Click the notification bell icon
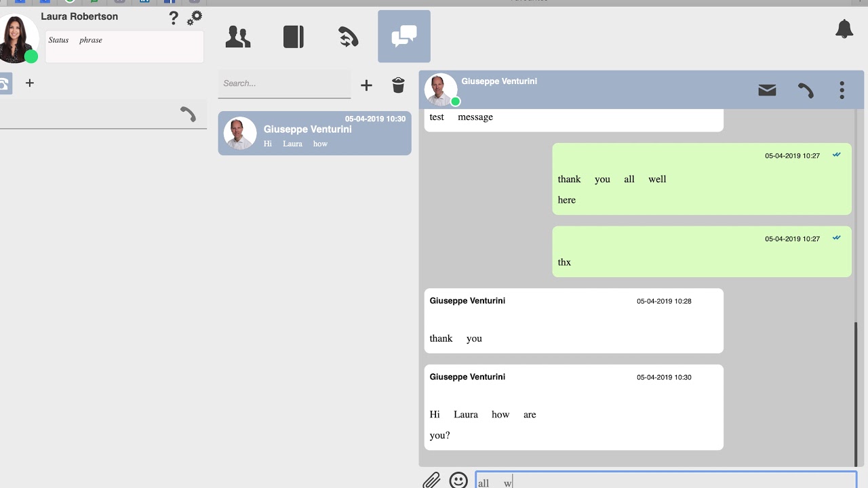The image size is (868, 488). (x=844, y=29)
